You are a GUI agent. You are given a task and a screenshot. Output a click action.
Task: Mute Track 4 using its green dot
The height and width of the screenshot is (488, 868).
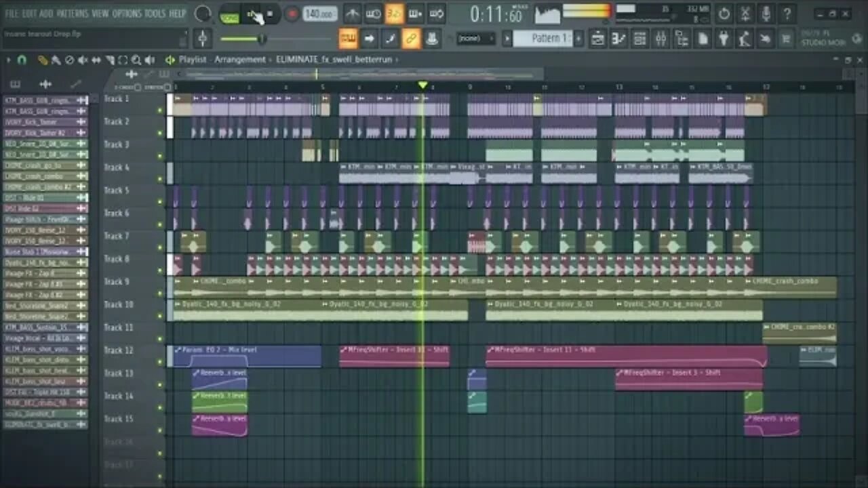pyautogui.click(x=160, y=179)
